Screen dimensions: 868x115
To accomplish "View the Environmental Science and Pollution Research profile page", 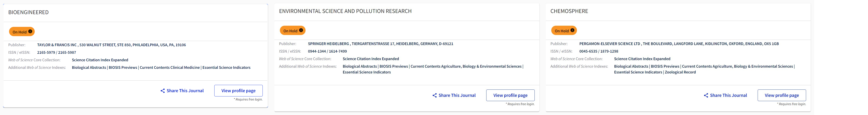I will click(510, 95).
